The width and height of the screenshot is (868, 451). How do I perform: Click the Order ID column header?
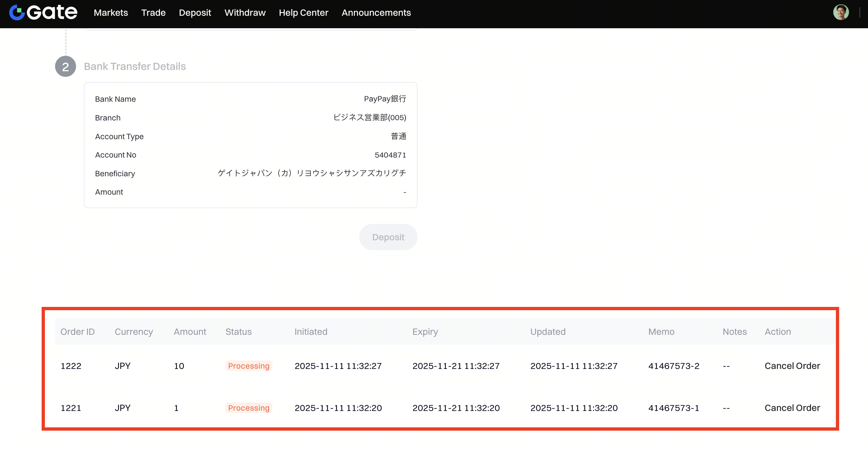point(77,332)
